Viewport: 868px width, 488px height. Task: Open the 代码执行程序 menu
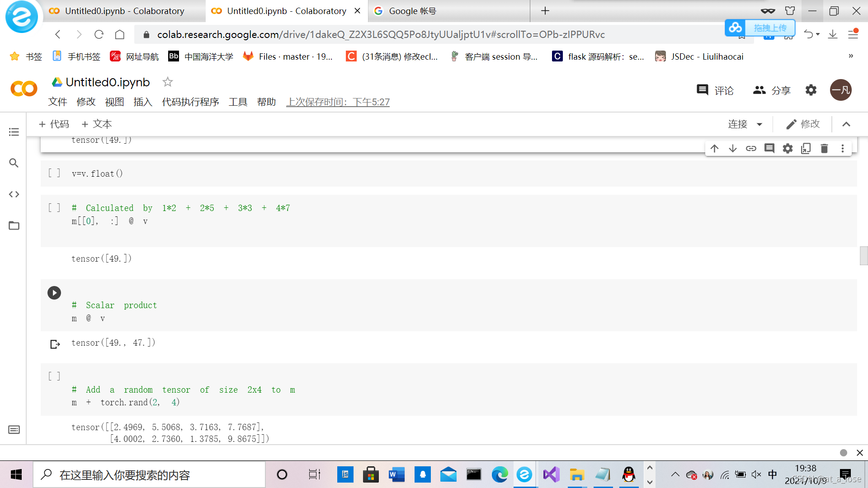pyautogui.click(x=190, y=102)
